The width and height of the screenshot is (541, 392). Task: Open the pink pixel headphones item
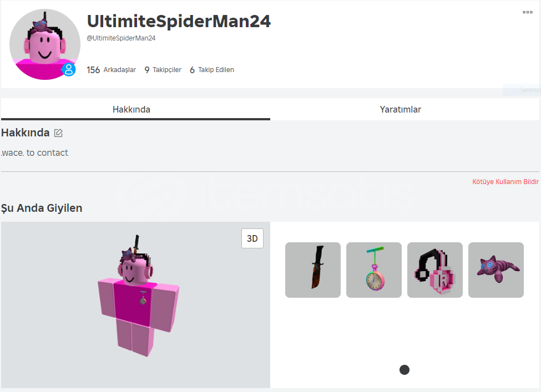click(434, 269)
